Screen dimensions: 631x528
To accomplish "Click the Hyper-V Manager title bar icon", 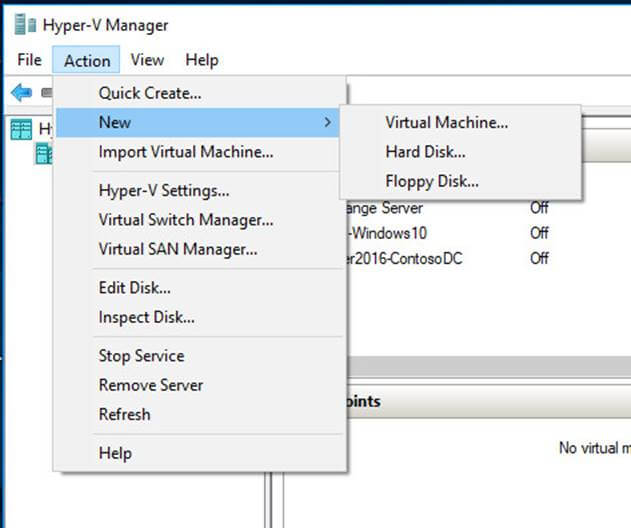I will coord(25,25).
